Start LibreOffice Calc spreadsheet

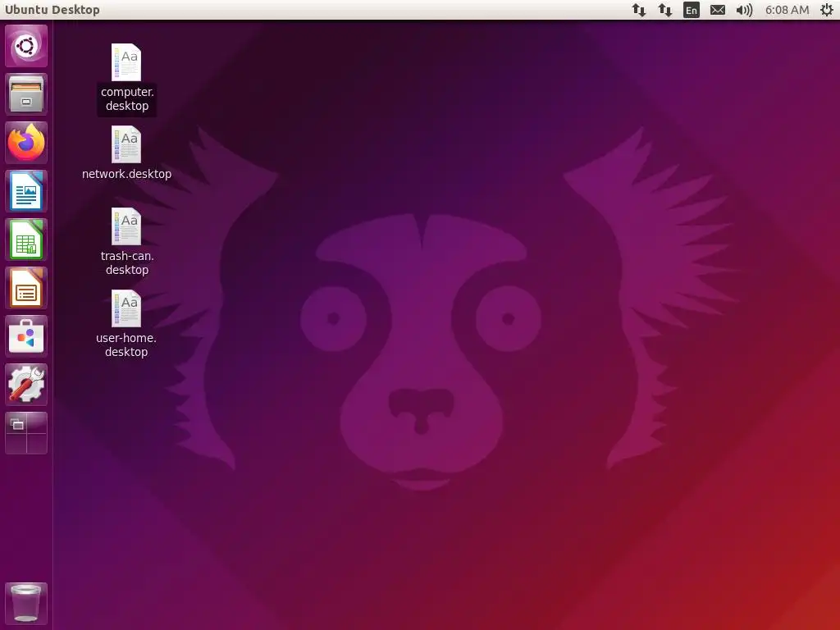[x=26, y=240]
